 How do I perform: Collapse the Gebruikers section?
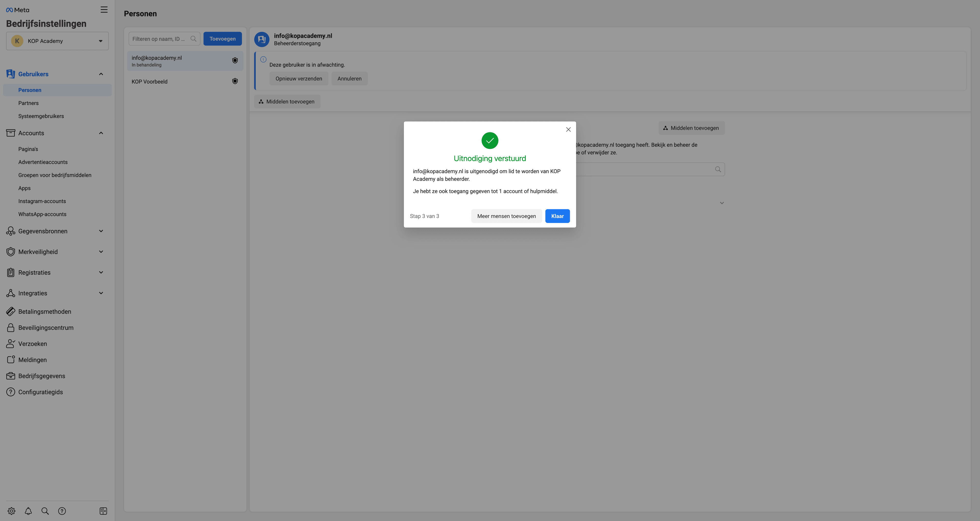pyautogui.click(x=101, y=74)
